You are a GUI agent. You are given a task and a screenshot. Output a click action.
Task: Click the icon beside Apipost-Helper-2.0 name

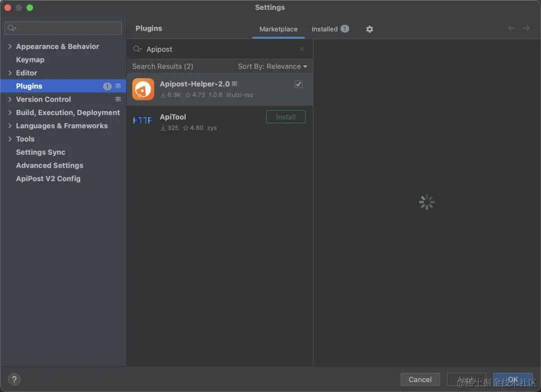234,84
